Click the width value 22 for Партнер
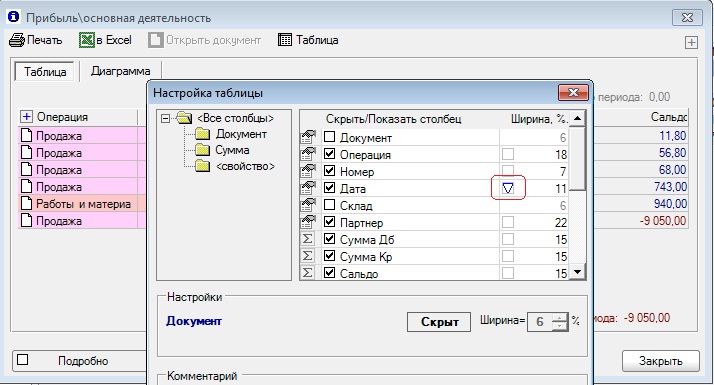Viewport: 714px width, 385px height. [561, 223]
